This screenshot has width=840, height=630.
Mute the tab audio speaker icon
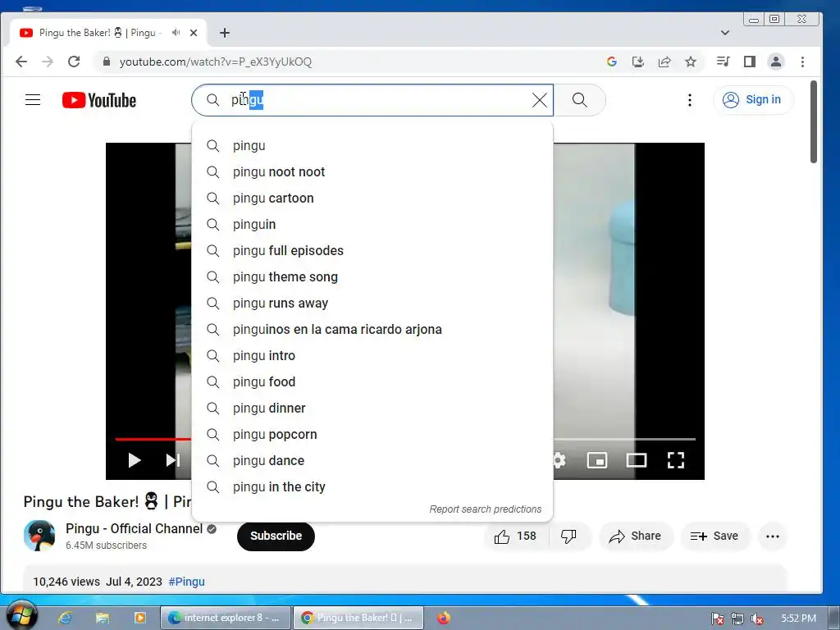(x=176, y=33)
